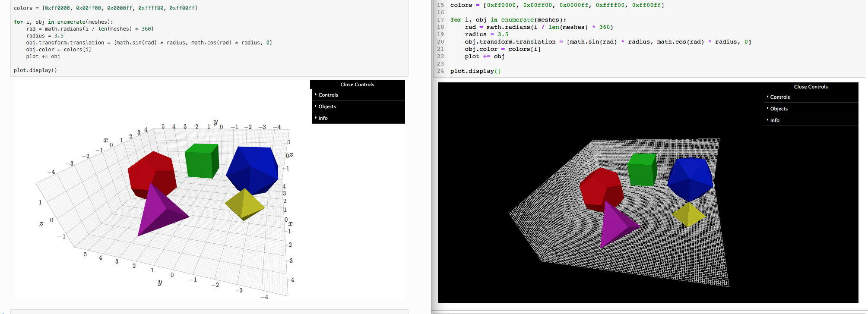
Task: Expand Info folder in left plot panel
Action: click(x=358, y=118)
